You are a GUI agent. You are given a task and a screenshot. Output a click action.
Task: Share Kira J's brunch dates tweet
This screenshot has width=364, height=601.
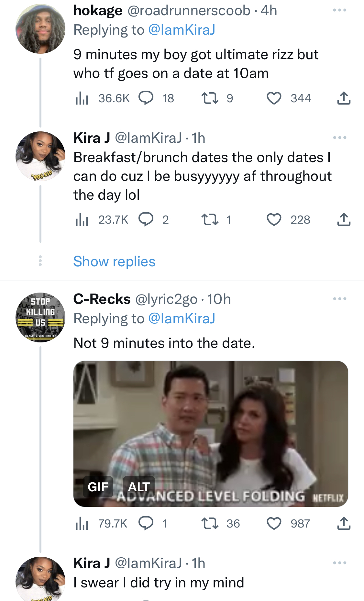point(344,220)
